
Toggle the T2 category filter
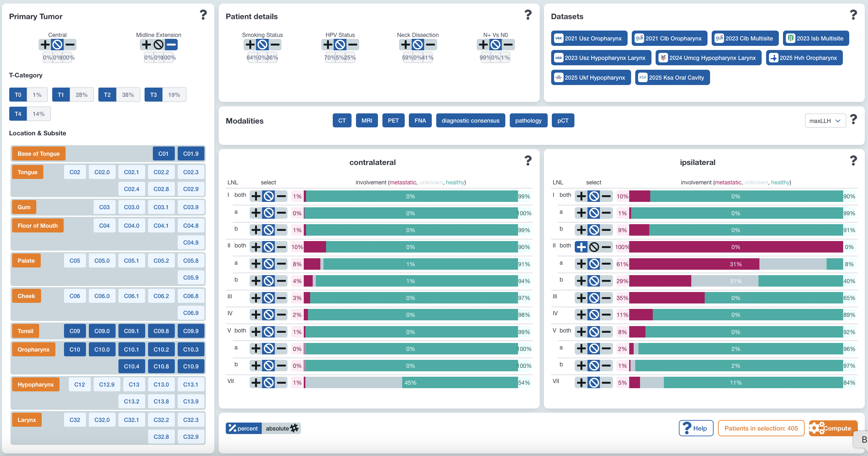coord(107,95)
